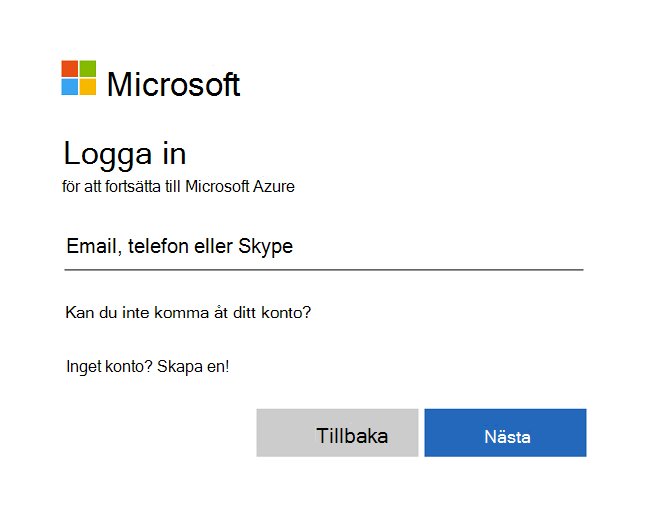
Task: Click the underline beneath the sign-in field
Action: [323, 269]
